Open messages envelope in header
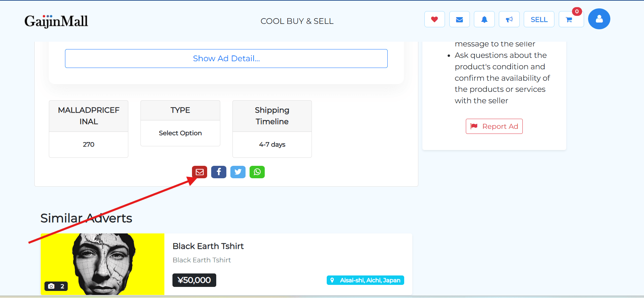The width and height of the screenshot is (644, 298). pyautogui.click(x=459, y=19)
